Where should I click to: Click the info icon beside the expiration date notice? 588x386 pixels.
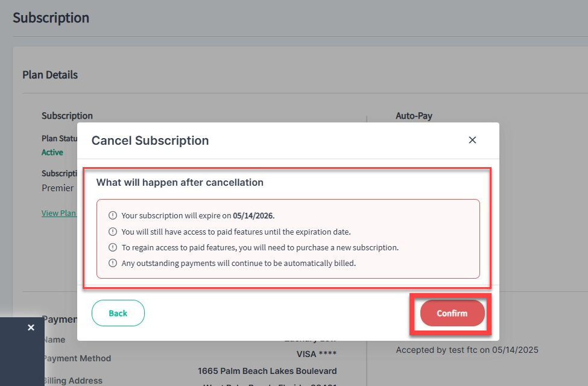click(x=112, y=215)
